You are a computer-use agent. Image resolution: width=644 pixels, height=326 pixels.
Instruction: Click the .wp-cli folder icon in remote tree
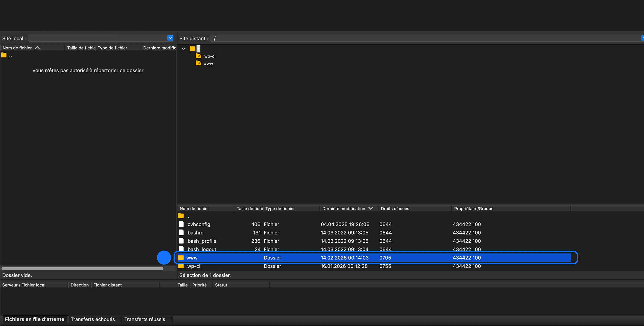[198, 56]
